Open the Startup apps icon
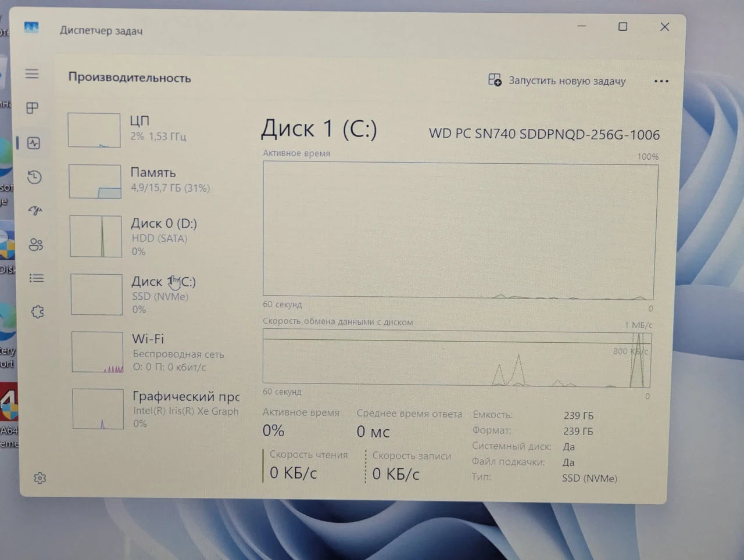The width and height of the screenshot is (744, 560). coord(35,211)
